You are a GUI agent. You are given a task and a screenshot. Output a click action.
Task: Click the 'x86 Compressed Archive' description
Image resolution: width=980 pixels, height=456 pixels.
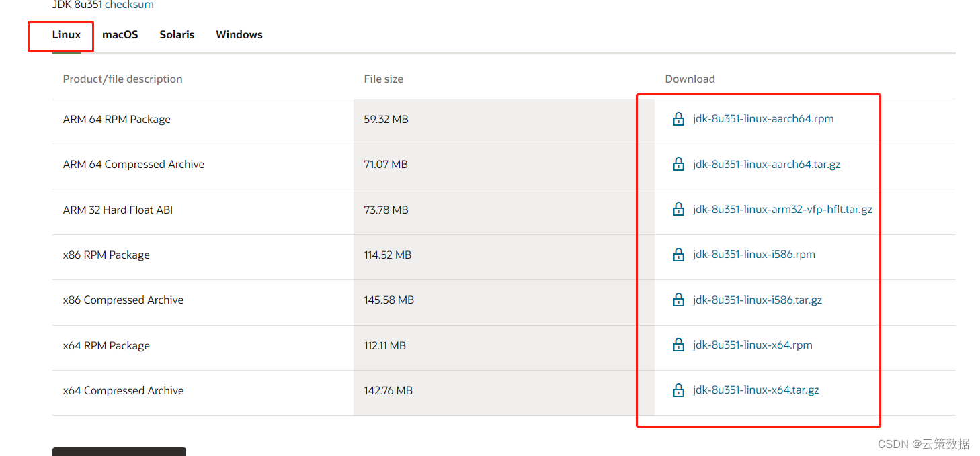coord(123,300)
